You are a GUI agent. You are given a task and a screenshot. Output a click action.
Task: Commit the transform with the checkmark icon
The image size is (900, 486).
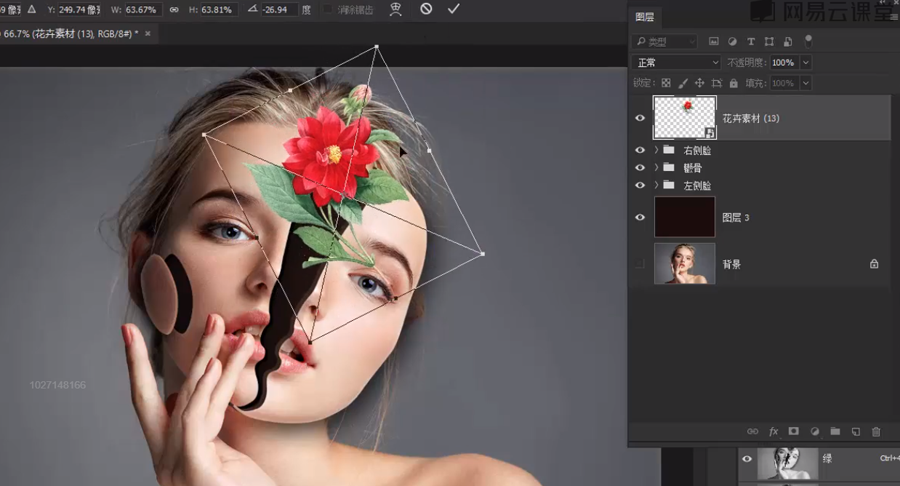point(454,8)
